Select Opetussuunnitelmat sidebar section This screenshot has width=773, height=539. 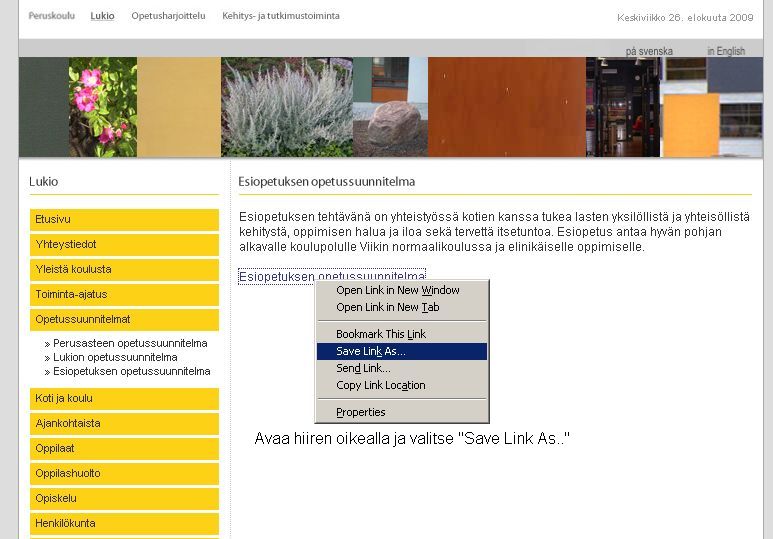[124, 320]
